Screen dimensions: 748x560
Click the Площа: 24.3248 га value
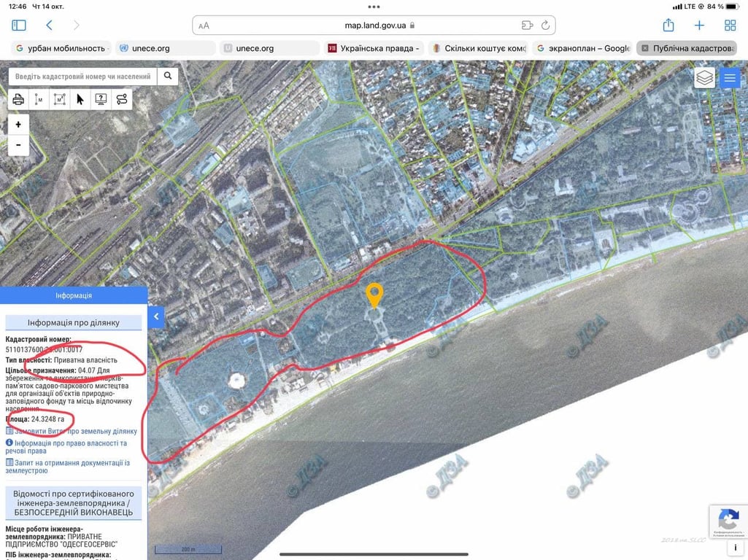pos(35,419)
